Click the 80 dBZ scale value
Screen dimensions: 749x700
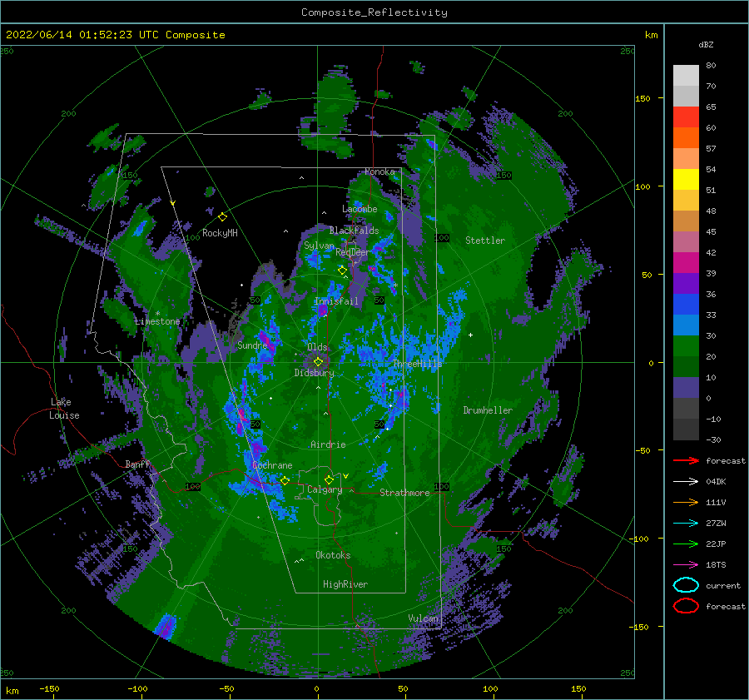tap(711, 66)
